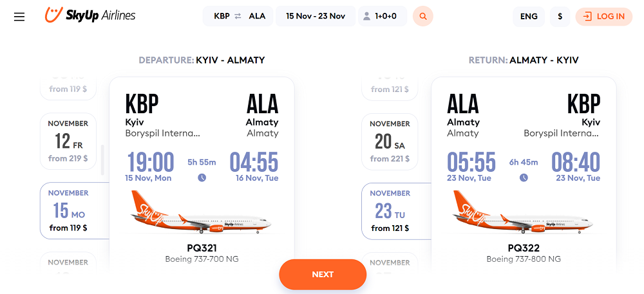This screenshot has width=644, height=294.
Task: Open the $ currency selector
Action: click(560, 16)
